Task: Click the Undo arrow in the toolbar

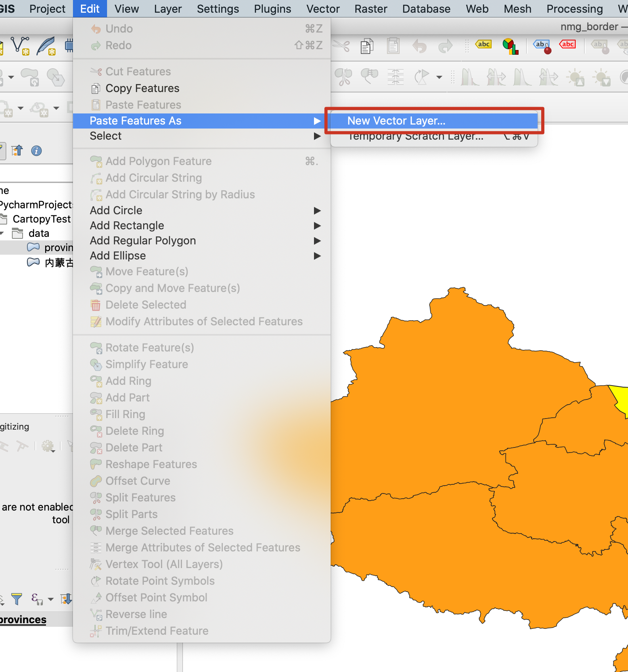Action: [x=419, y=46]
